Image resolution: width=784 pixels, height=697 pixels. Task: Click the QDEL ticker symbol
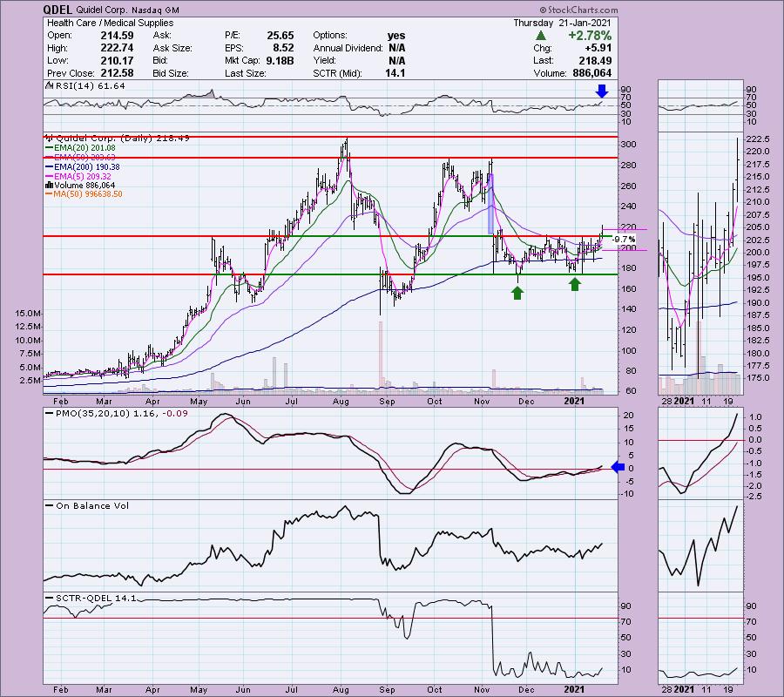point(57,10)
